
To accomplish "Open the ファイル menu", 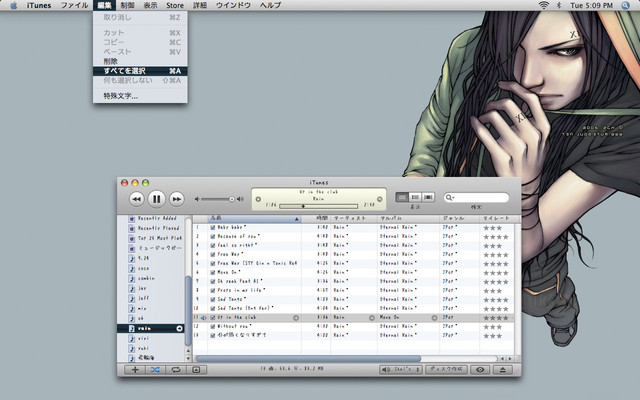I will 74,5.
